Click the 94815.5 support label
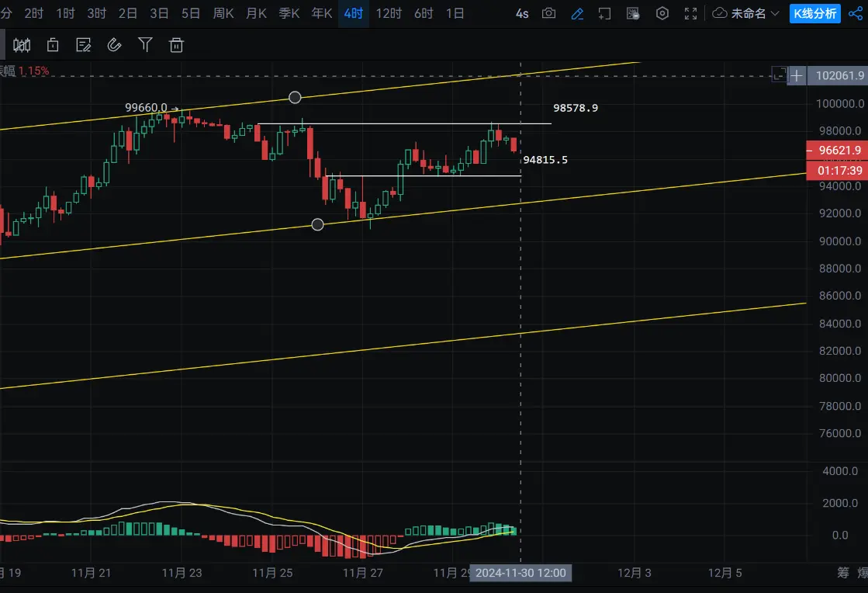Image resolution: width=868 pixels, height=593 pixels. (x=545, y=160)
